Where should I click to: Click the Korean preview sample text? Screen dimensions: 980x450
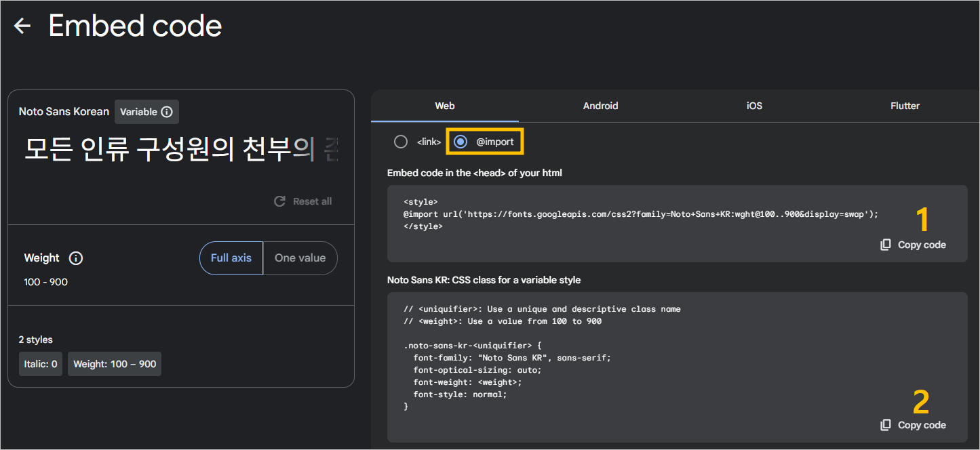click(181, 150)
